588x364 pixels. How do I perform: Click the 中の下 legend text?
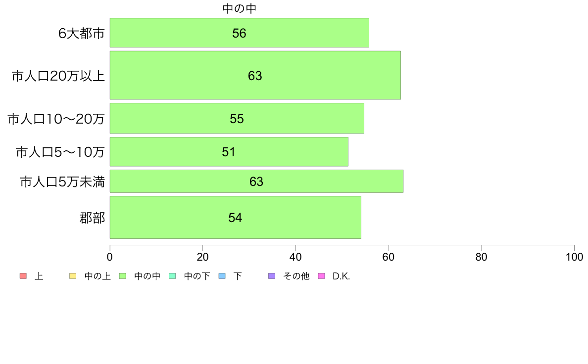click(x=197, y=276)
